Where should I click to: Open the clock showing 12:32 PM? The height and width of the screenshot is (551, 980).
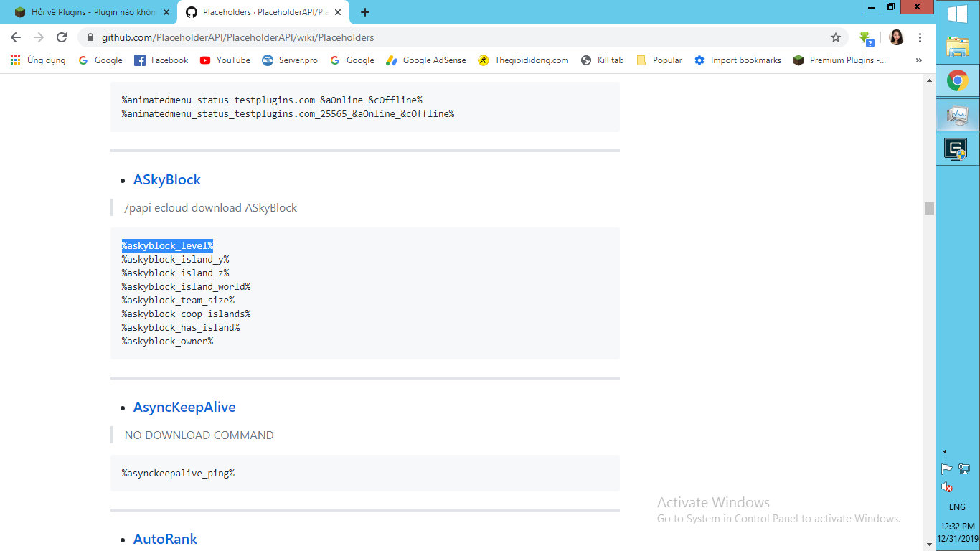pos(957,532)
